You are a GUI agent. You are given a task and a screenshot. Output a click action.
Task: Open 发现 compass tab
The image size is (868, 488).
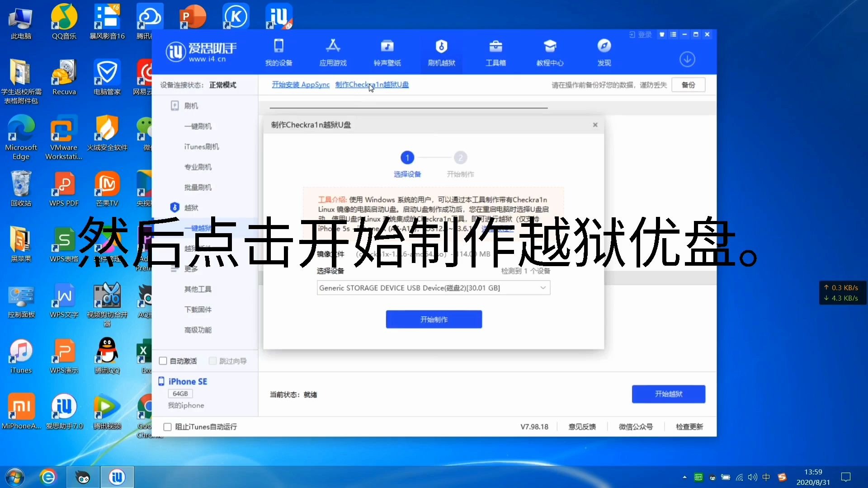[x=604, y=53]
